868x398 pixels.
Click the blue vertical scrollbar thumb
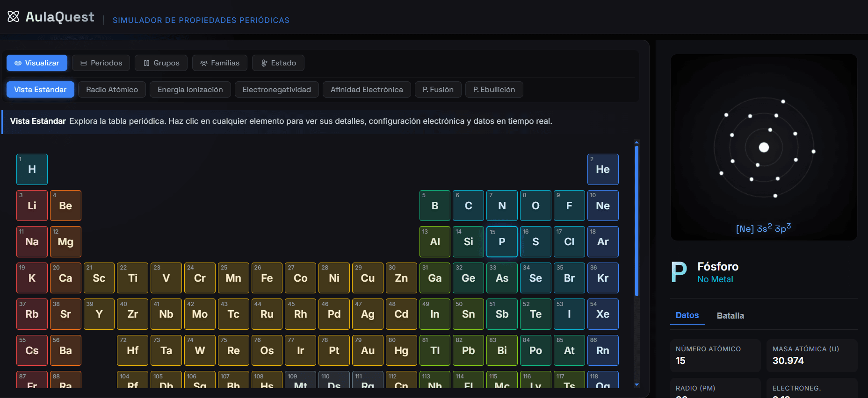[x=637, y=221]
